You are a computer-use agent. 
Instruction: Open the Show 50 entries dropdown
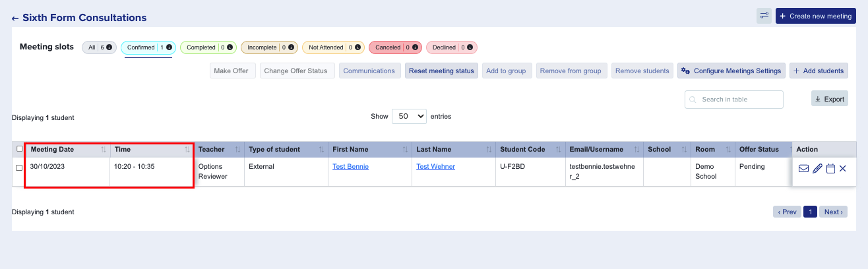pyautogui.click(x=409, y=116)
